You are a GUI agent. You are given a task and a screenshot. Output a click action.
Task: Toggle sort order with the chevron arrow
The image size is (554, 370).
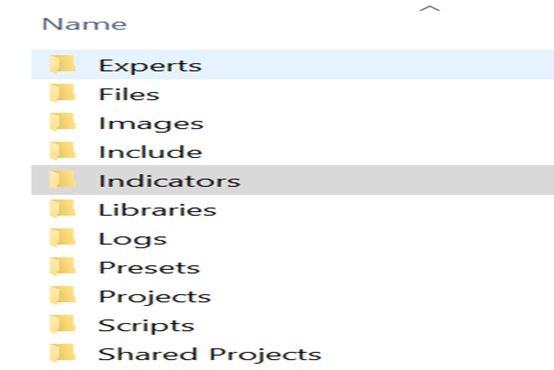(x=430, y=8)
